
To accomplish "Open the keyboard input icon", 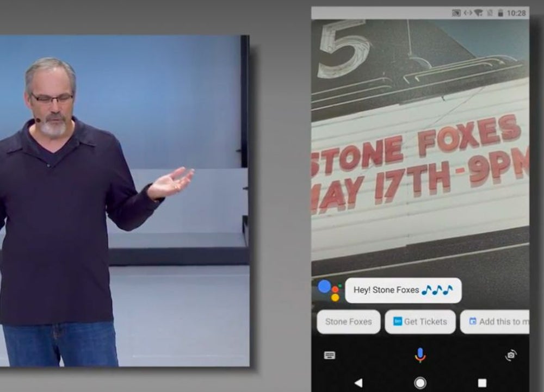I will pyautogui.click(x=329, y=355).
